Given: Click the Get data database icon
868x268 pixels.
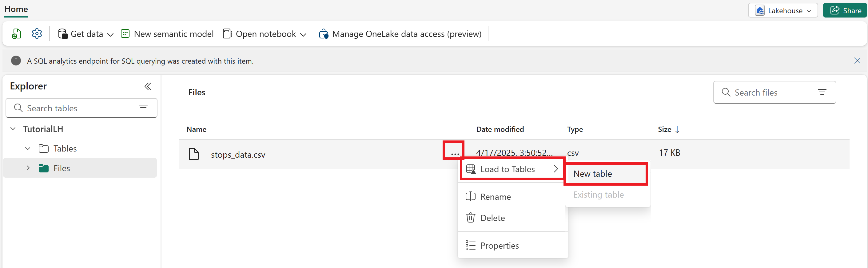Looking at the screenshot, I should (63, 34).
